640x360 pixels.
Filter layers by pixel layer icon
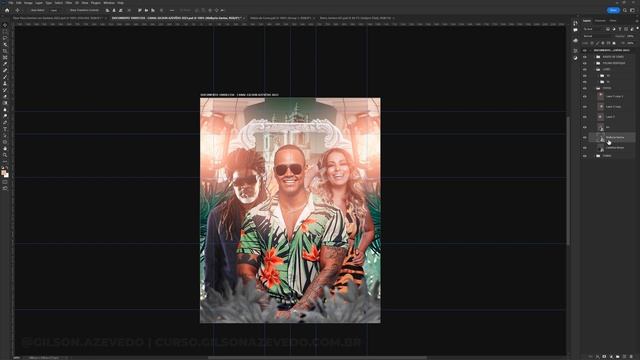[x=608, y=29]
